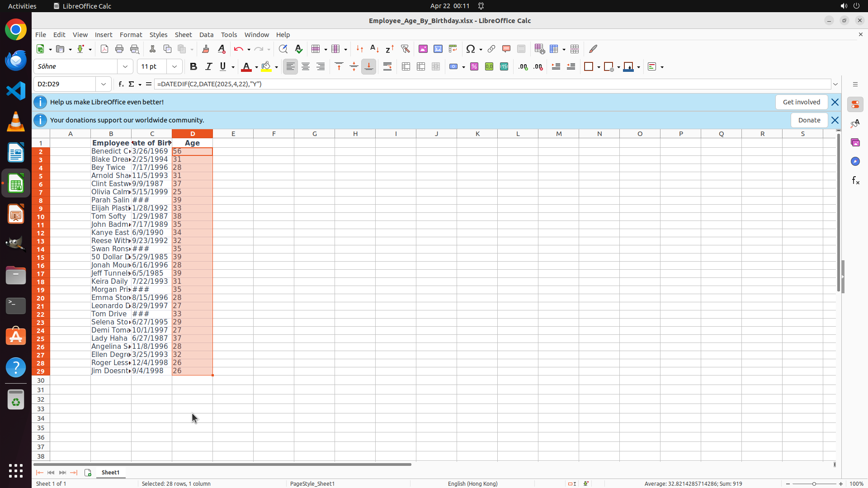Open the font size dropdown
This screenshot has width=868, height=488.
[x=175, y=67]
